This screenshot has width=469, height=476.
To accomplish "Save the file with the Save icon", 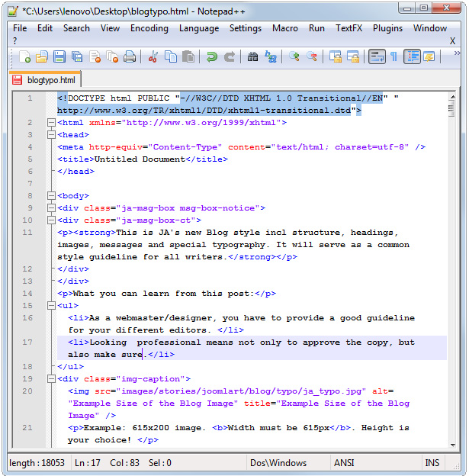I will click(x=60, y=57).
